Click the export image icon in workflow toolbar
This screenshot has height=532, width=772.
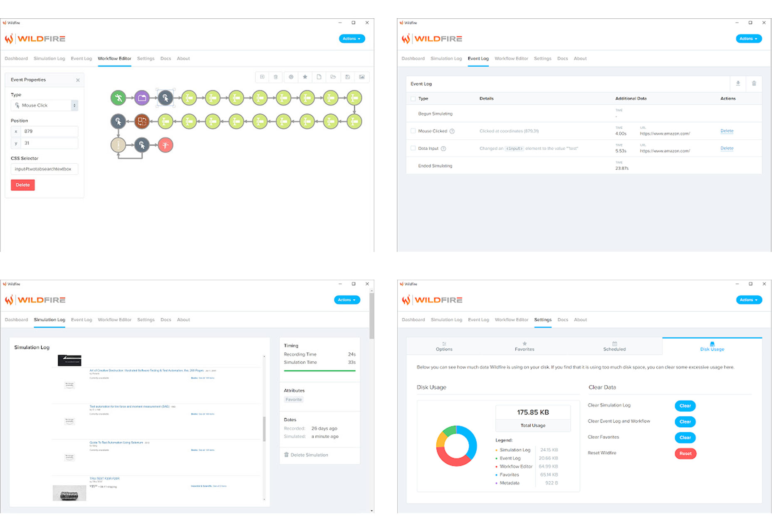tap(362, 77)
